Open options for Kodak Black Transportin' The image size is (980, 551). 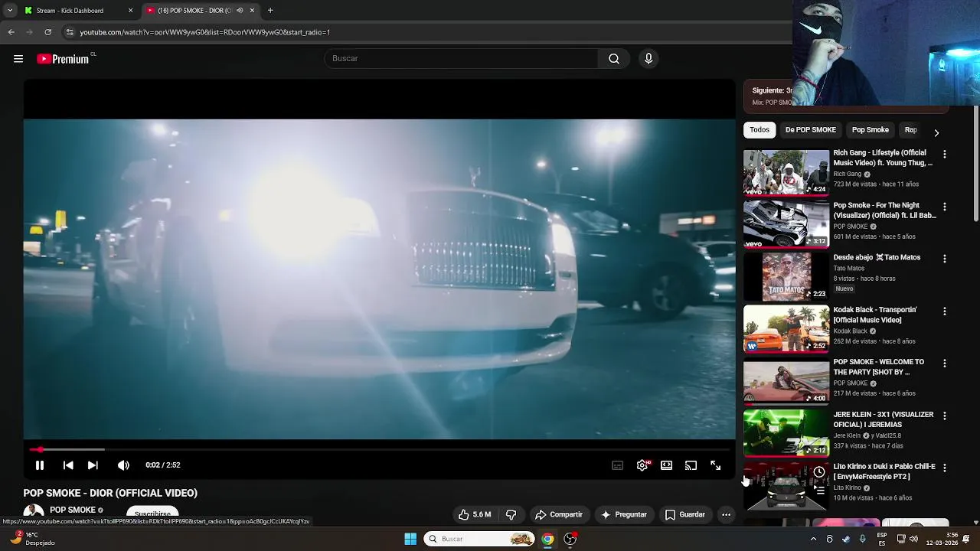point(945,311)
